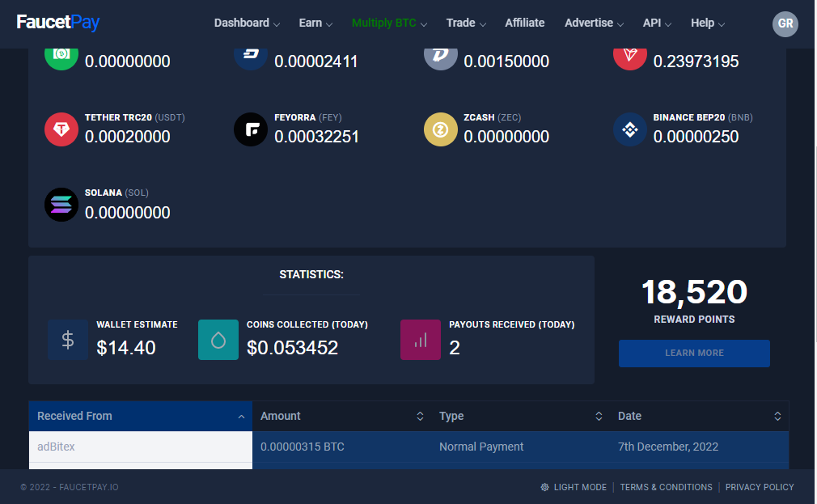The image size is (817, 504).
Task: Click the Feyorra coin icon
Action: point(251,129)
